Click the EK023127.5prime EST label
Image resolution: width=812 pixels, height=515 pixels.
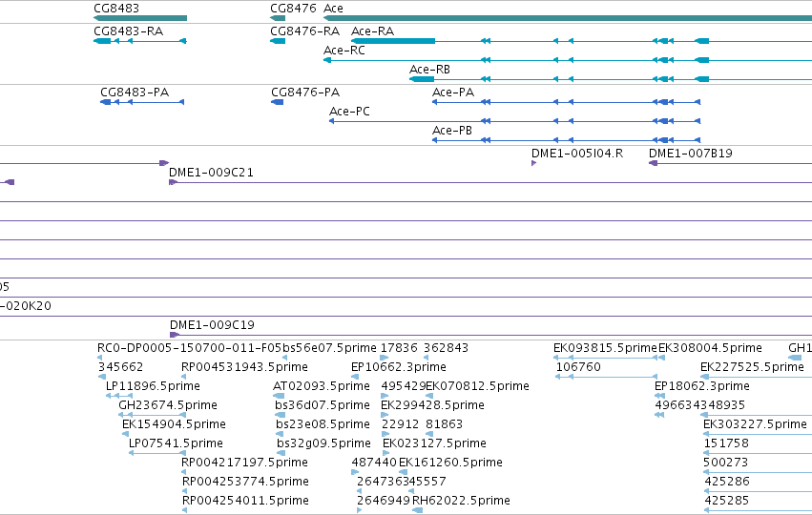click(434, 443)
